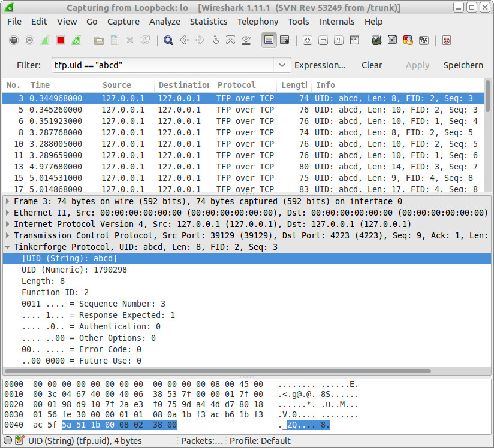Open the Statistics menu
494x448 pixels.
[208, 22]
